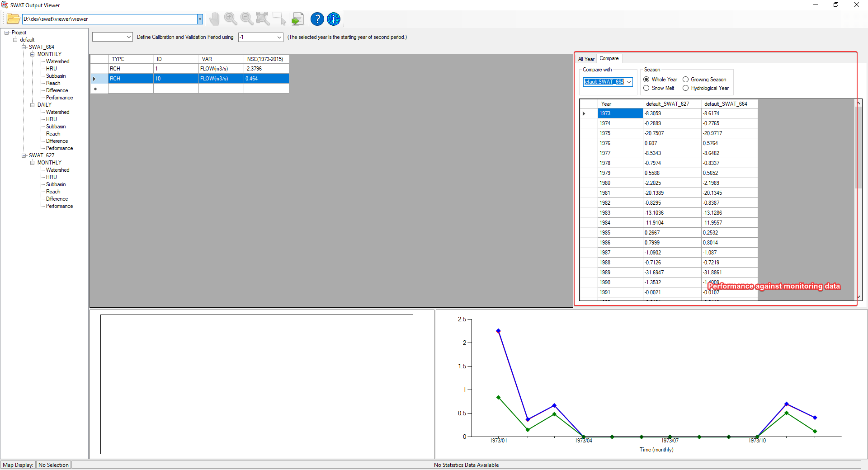Select Performance under SWAT_664 MONTHLY
This screenshot has height=470, width=868.
pyautogui.click(x=60, y=98)
